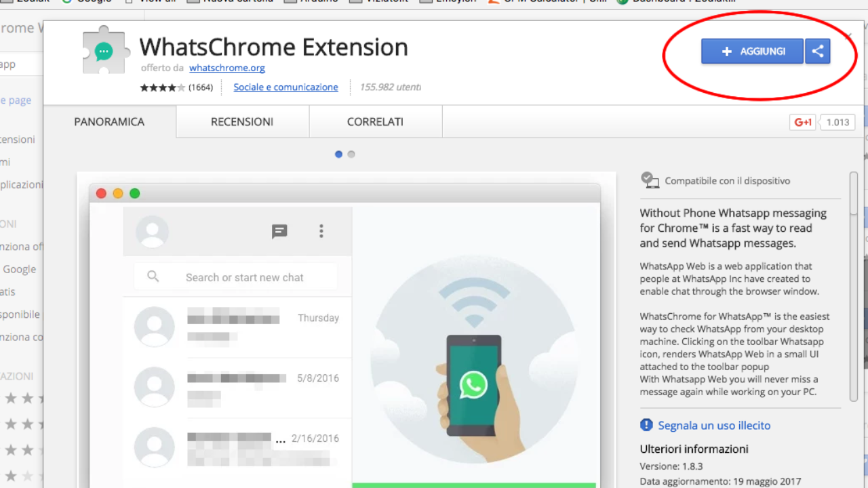
Task: Click the WhatsChrome puzzle-piece extension icon
Action: click(104, 51)
